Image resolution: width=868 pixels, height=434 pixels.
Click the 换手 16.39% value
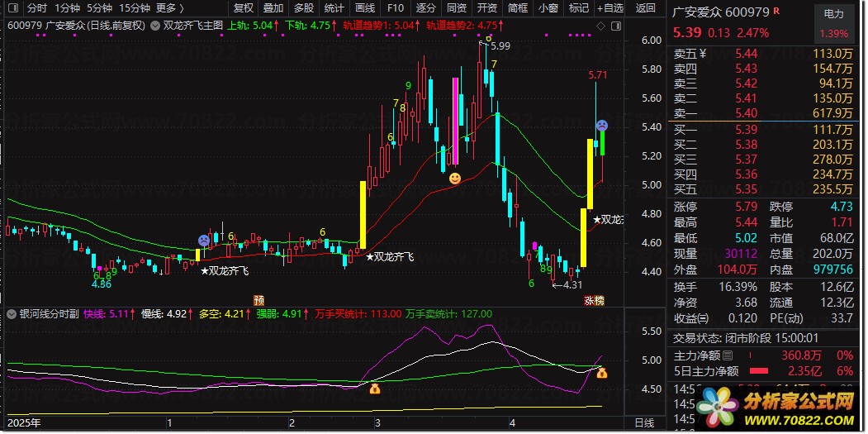coord(738,287)
